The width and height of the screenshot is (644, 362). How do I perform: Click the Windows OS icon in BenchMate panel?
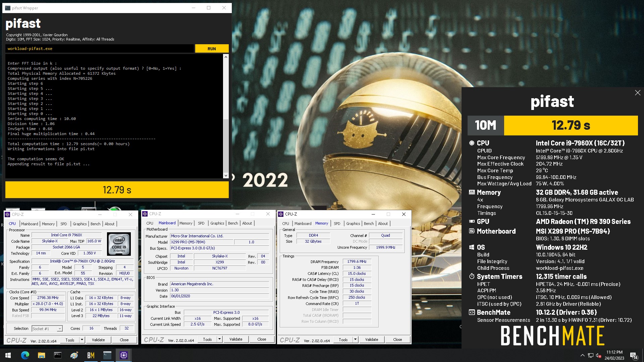click(472, 247)
